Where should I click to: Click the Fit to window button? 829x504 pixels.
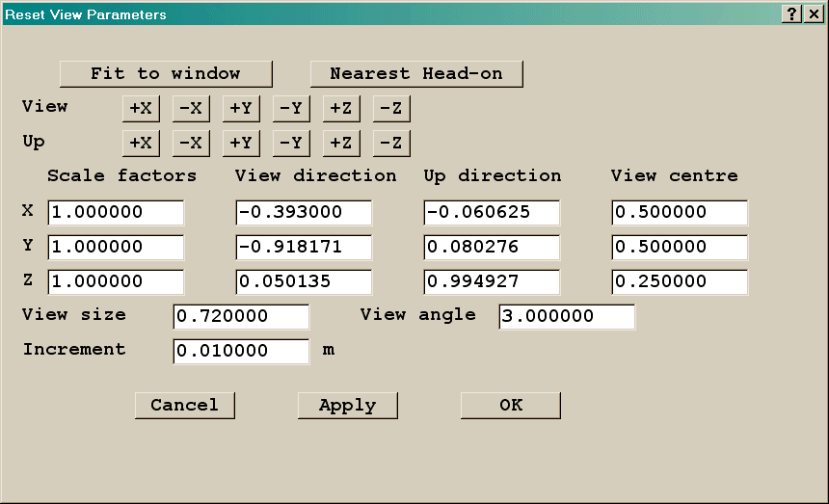166,74
